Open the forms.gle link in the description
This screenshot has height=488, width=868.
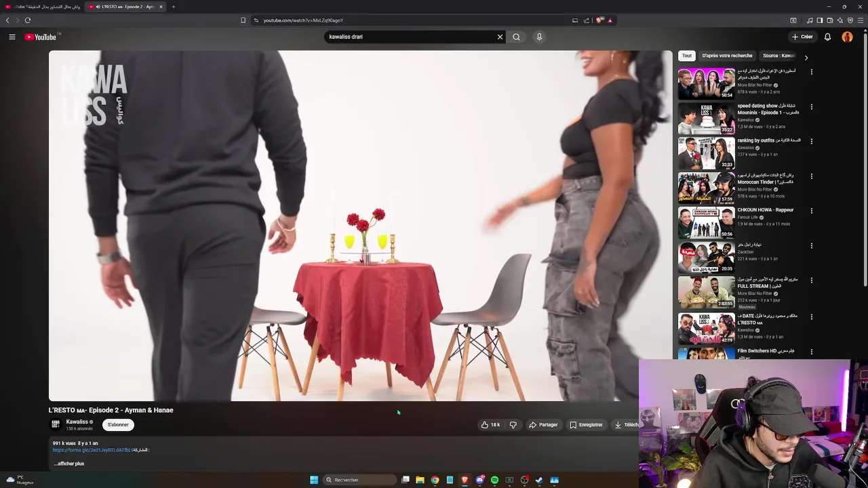pos(92,450)
